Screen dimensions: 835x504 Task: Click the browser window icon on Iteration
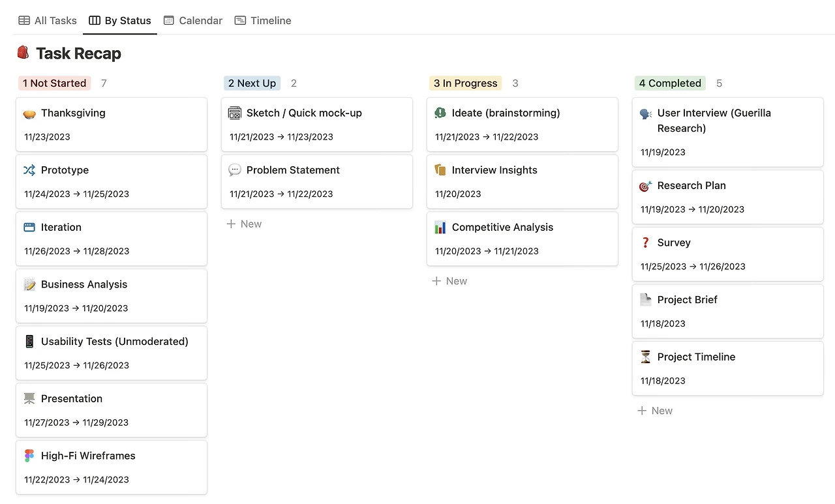click(x=29, y=228)
